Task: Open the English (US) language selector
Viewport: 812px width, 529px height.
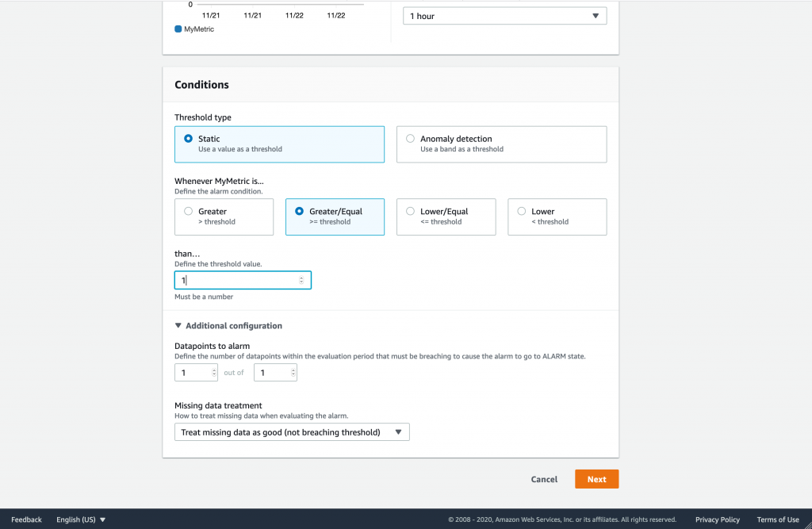Action: 79,519
